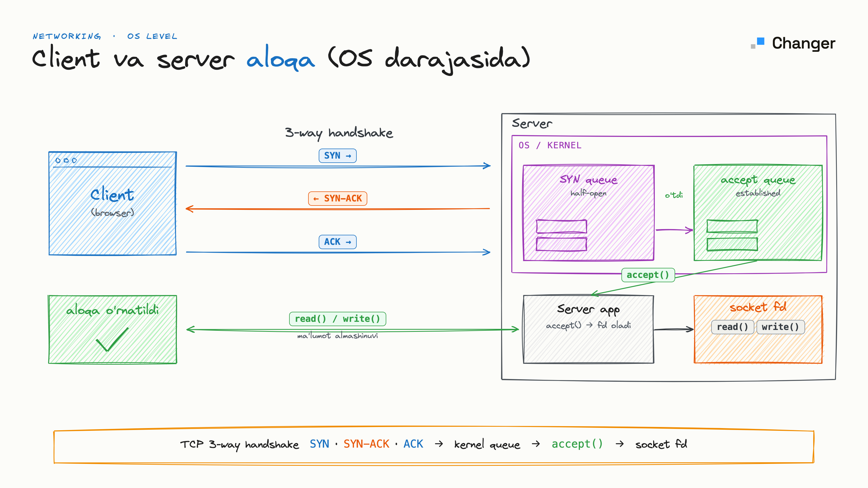Select the accept queue box heading

[758, 180]
